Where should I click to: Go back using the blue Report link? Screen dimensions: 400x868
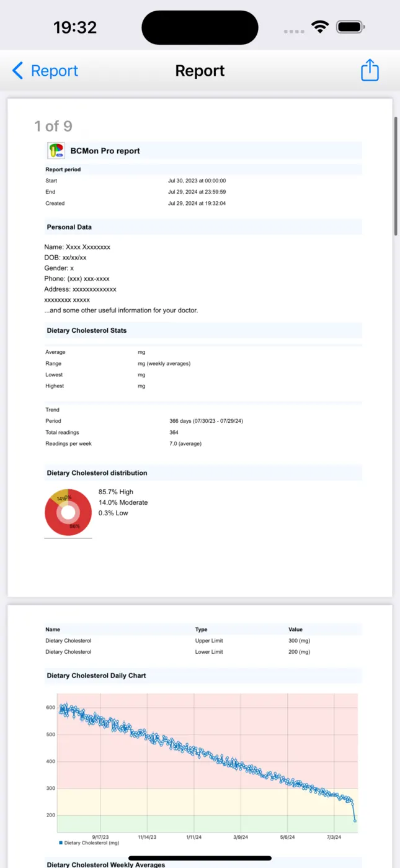[x=55, y=71]
